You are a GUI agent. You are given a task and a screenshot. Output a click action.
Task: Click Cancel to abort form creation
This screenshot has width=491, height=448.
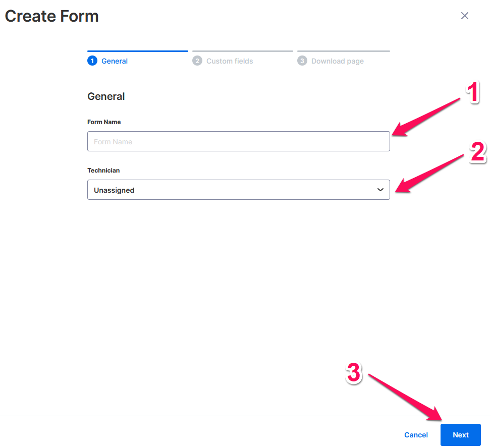(415, 434)
